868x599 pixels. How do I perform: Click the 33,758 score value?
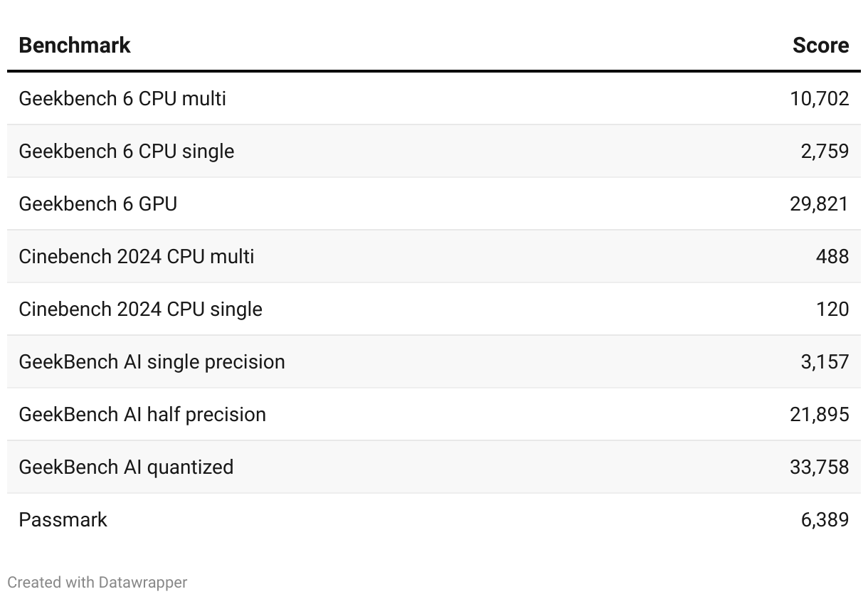pos(819,467)
